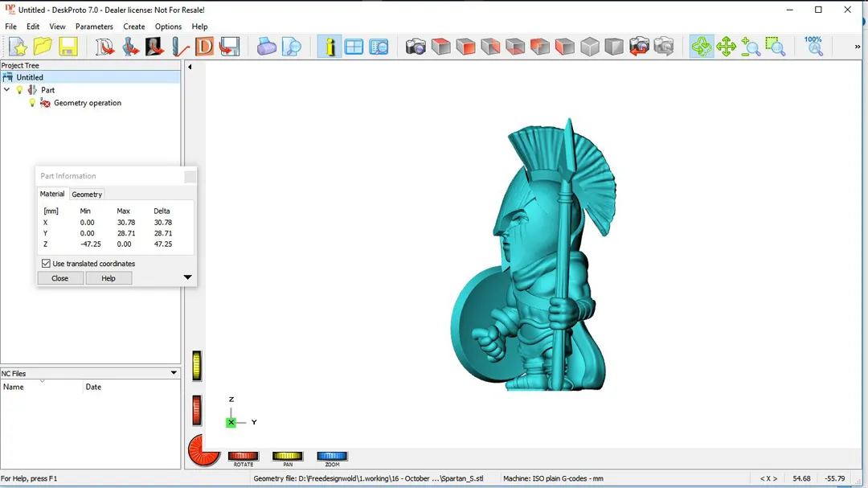Expand the toolbar overflow chevron
The image size is (868, 488).
(x=858, y=47)
